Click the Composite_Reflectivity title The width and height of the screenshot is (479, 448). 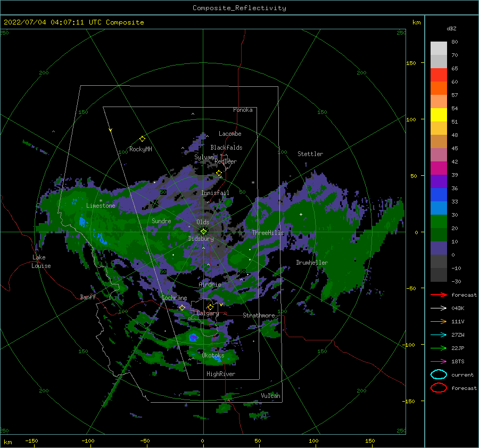click(240, 8)
